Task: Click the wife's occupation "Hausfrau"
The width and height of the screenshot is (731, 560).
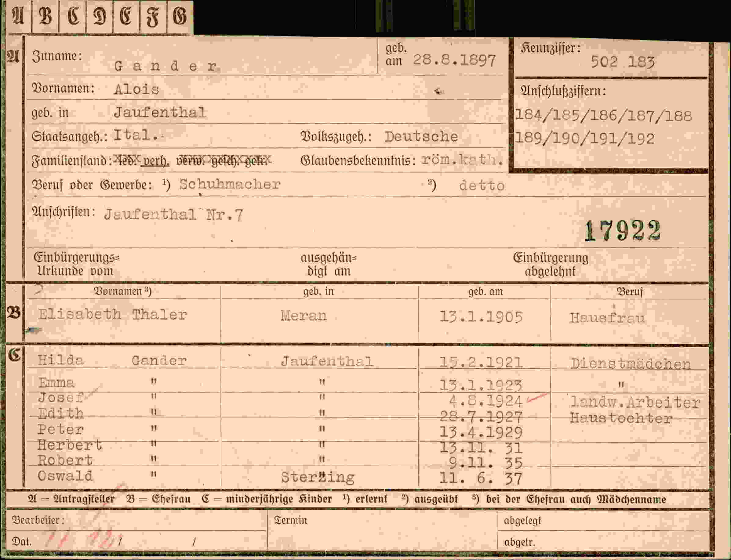Action: point(607,318)
